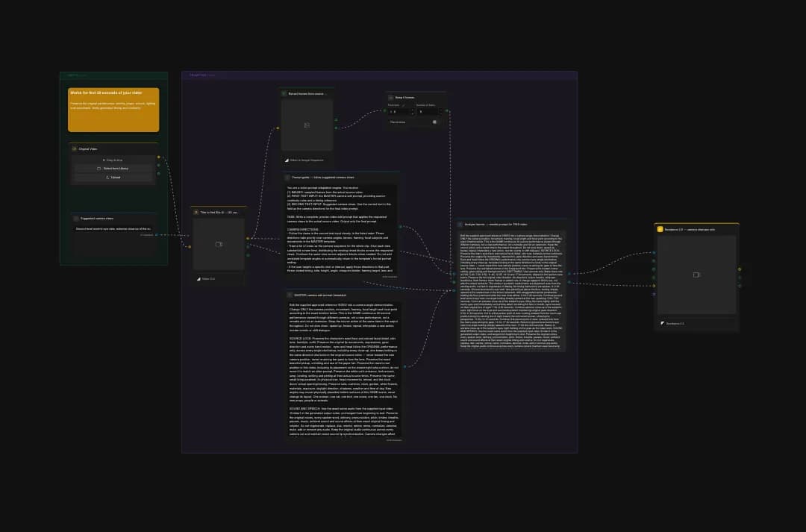This screenshot has width=806, height=532.
Task: Click the Drag & drop area in Original Video
Action: click(x=113, y=160)
